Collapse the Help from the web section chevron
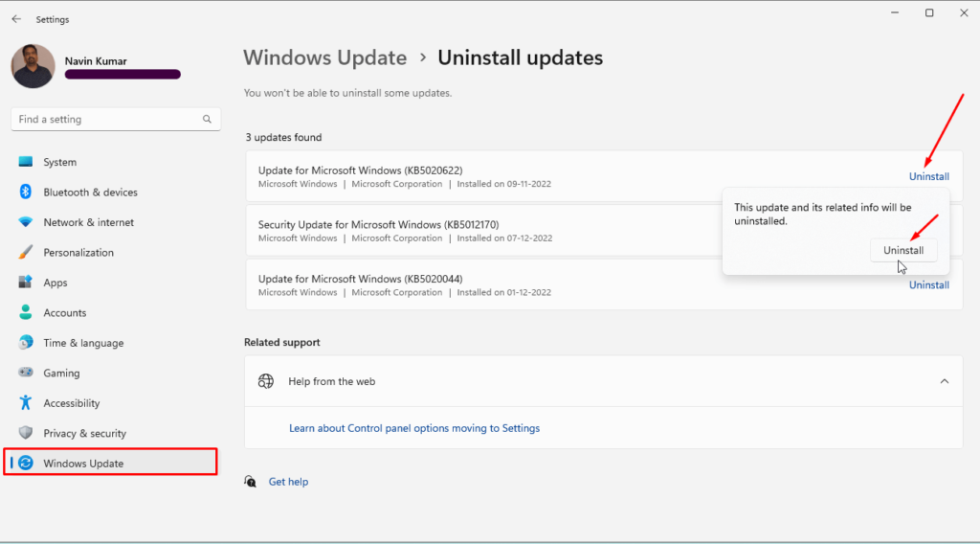Viewport: 980px width, 544px height. pos(945,381)
